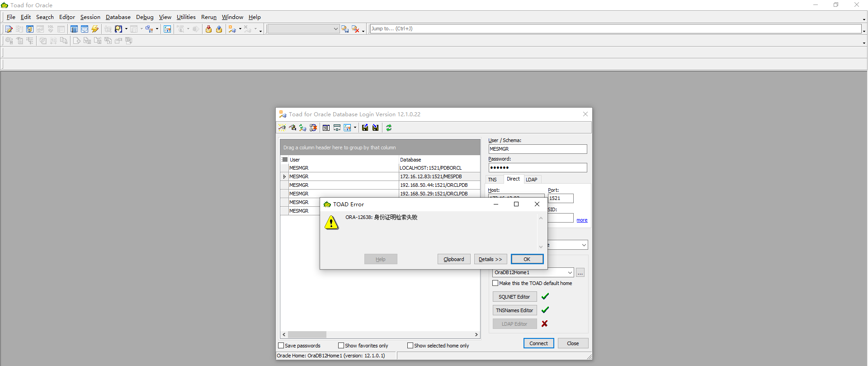Click into the Password field
Screen dimensions: 868x366
538,167
